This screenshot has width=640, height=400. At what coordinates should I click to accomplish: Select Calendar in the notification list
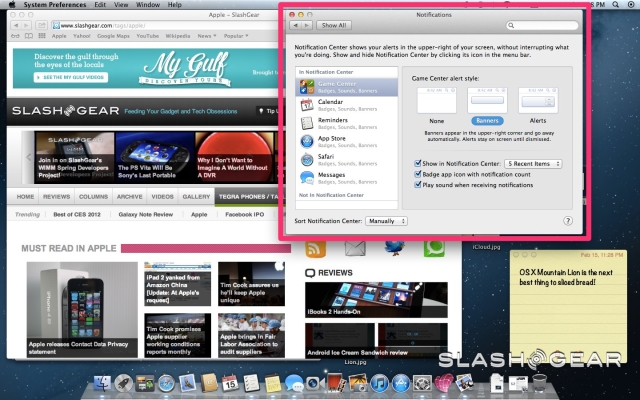click(347, 105)
